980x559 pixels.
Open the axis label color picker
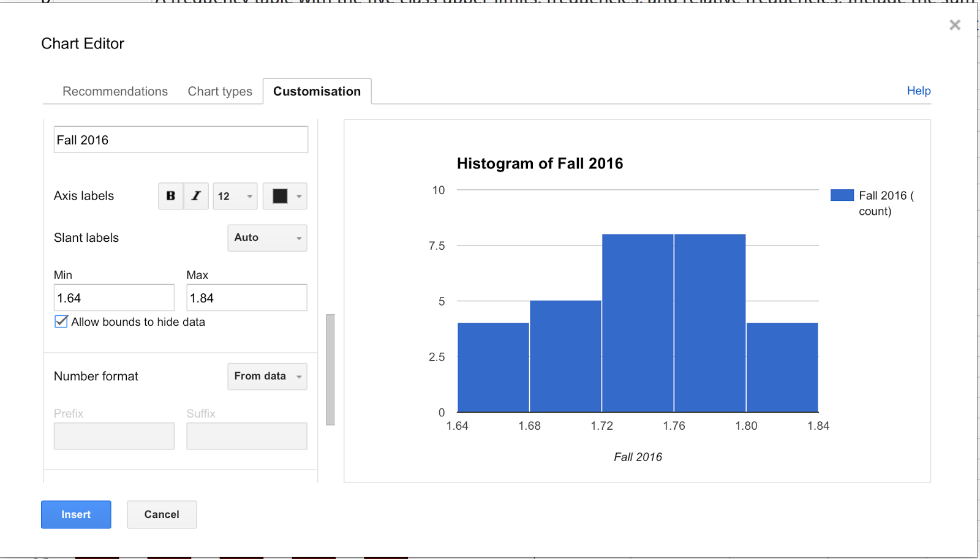tap(285, 196)
